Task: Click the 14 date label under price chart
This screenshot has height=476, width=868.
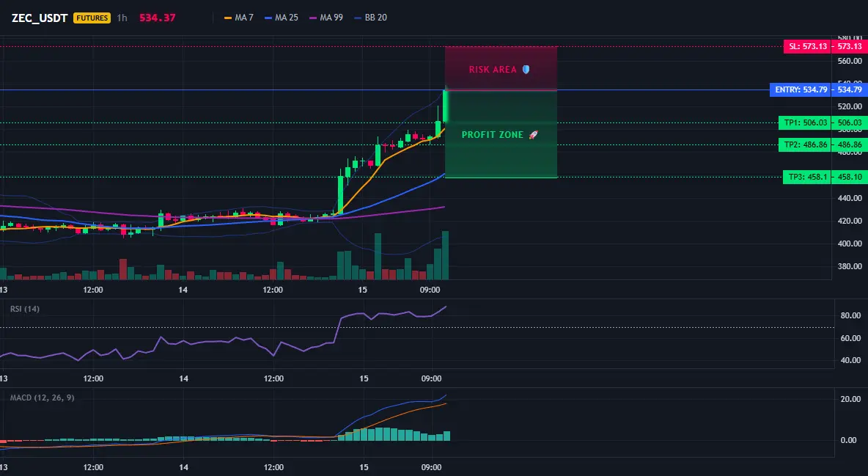Action: 183,290
